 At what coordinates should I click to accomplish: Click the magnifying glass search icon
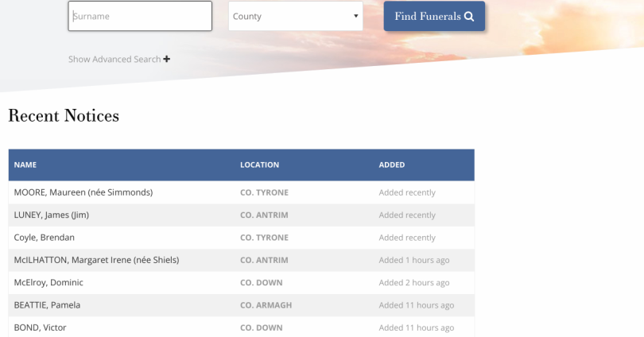tap(469, 17)
